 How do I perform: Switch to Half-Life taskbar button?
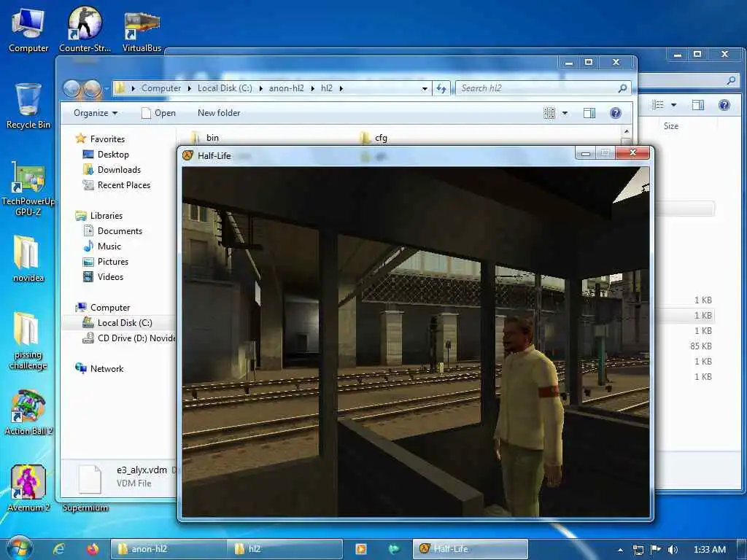click(x=470, y=549)
